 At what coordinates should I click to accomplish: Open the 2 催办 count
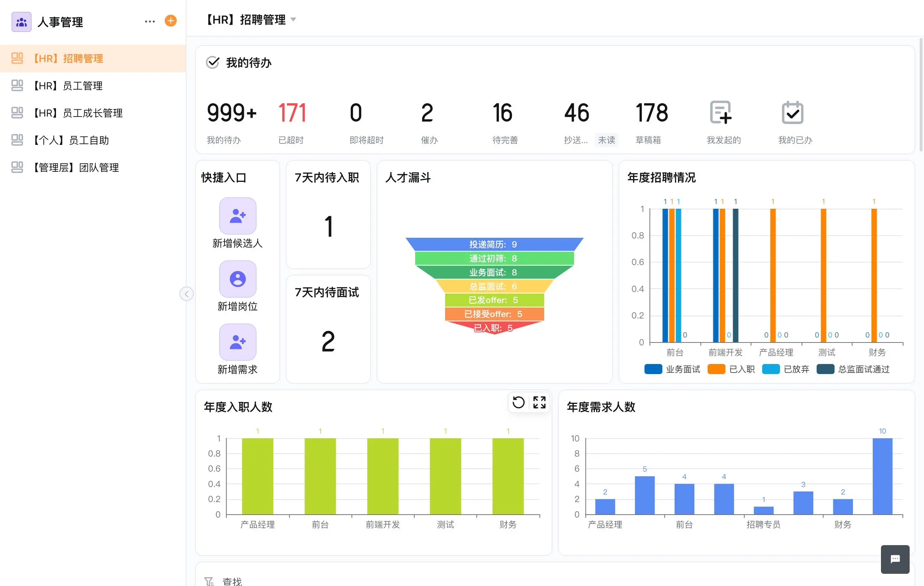pyautogui.click(x=427, y=113)
